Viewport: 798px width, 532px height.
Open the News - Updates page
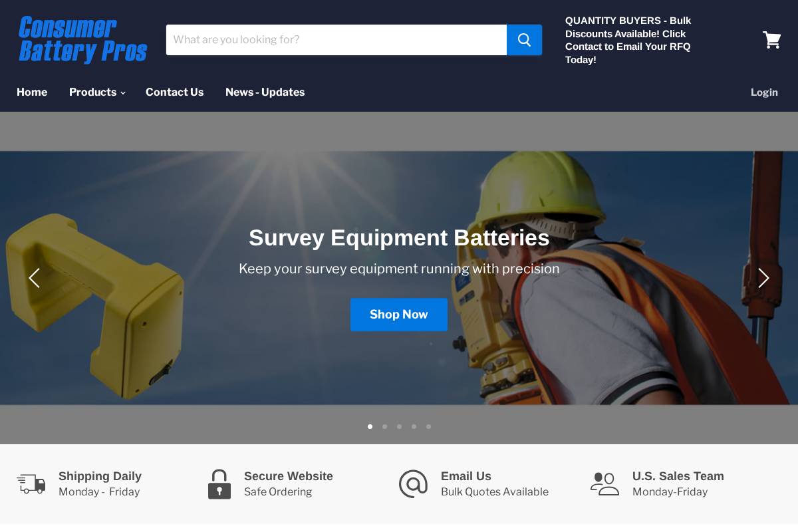coord(265,92)
